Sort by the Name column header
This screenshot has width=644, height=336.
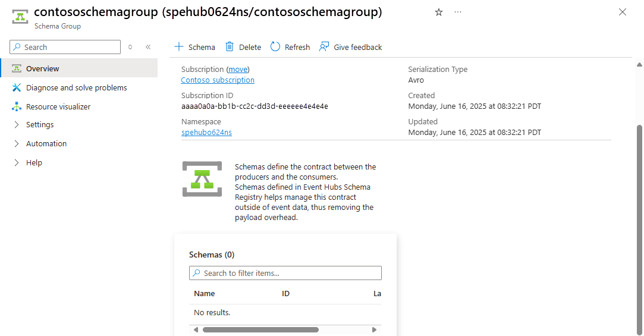[205, 293]
